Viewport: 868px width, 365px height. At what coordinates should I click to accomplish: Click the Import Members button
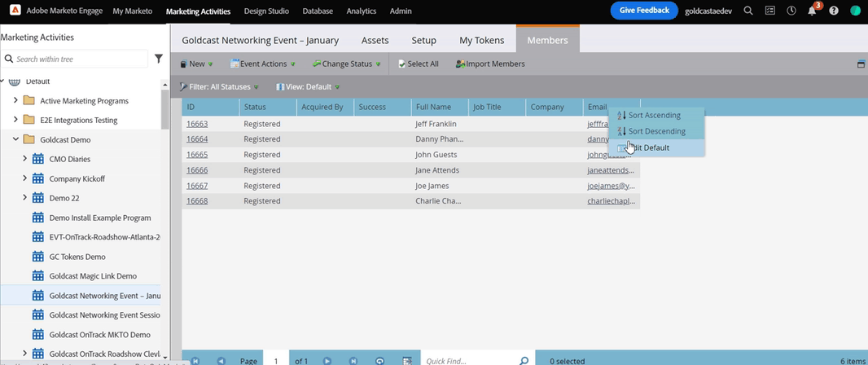pyautogui.click(x=490, y=64)
